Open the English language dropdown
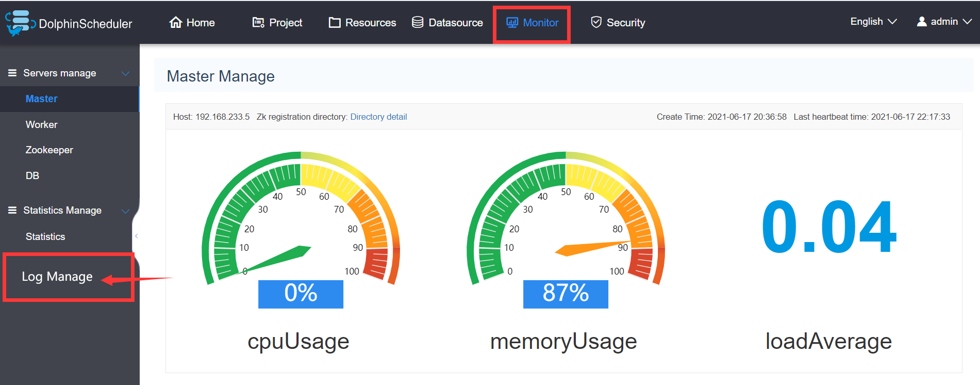Image resolution: width=980 pixels, height=385 pixels. pos(873,22)
